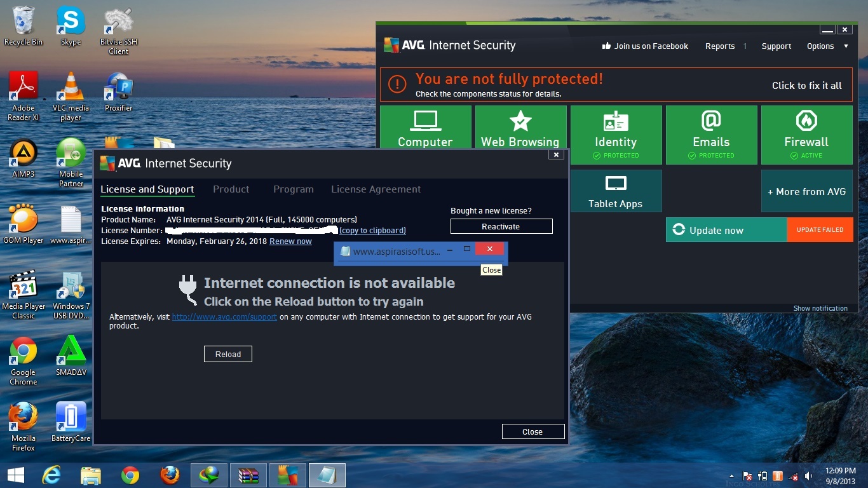Viewport: 868px width, 488px height.
Task: Open Internet Explorer from the taskbar
Action: pyautogui.click(x=51, y=475)
